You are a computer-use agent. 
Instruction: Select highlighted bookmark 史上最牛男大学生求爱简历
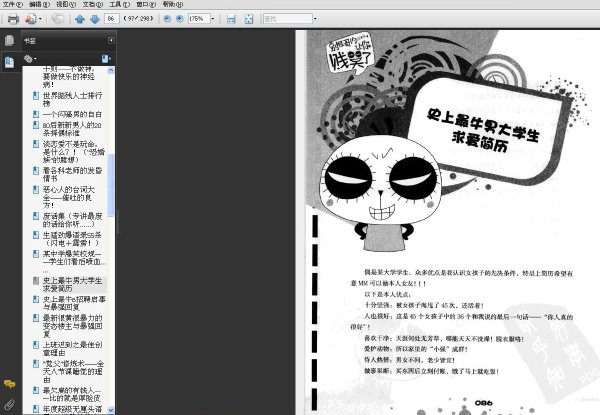tap(72, 284)
